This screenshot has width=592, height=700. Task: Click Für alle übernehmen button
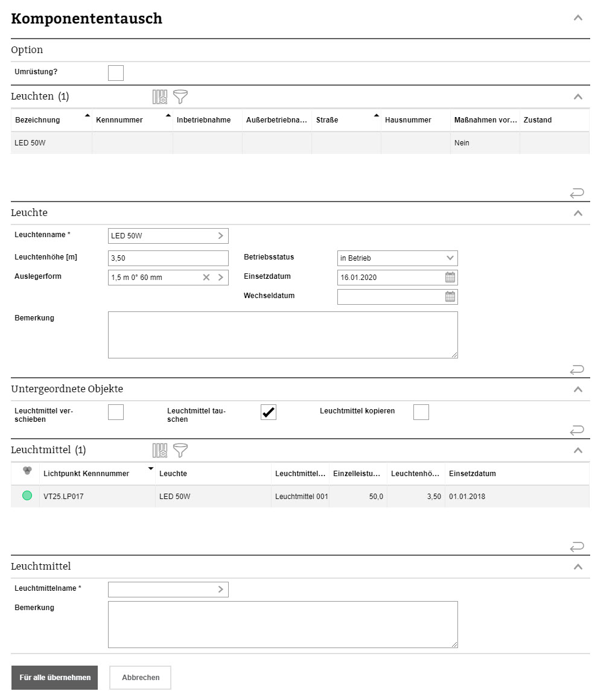(54, 678)
